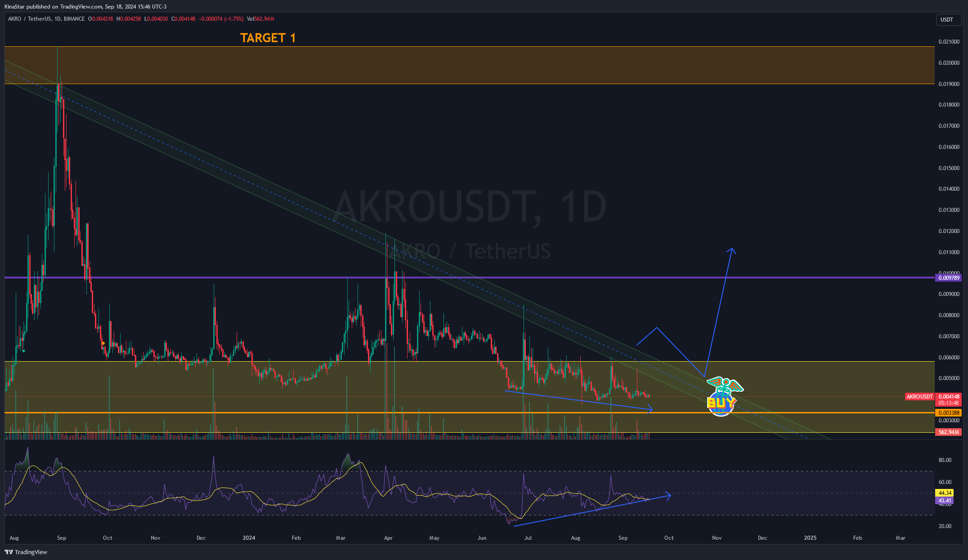Click the 0.006000 price scale label
The width and height of the screenshot is (968, 560).
949,358
